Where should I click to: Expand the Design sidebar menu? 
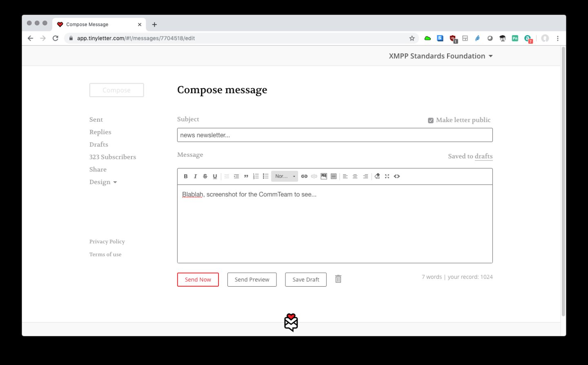103,182
